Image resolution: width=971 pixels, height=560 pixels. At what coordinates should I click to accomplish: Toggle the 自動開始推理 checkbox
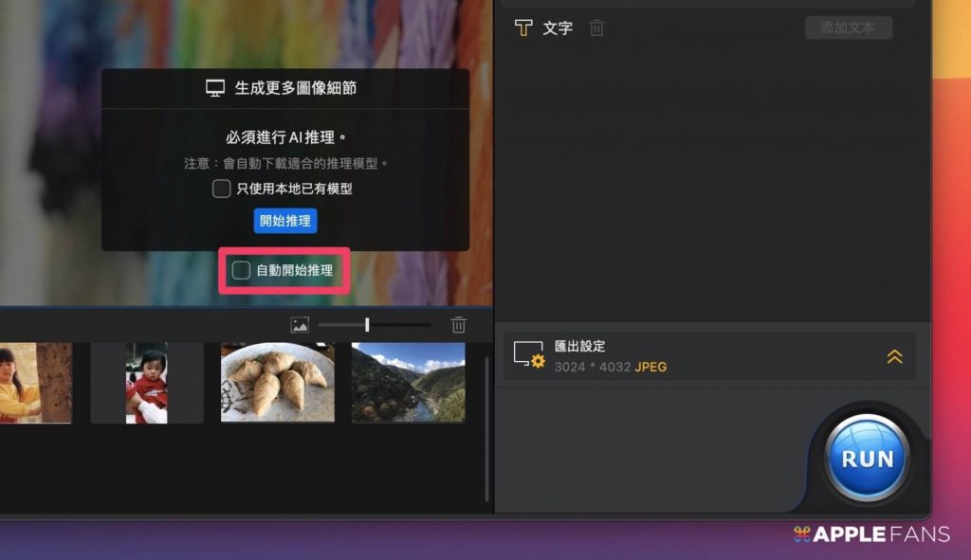pos(241,270)
